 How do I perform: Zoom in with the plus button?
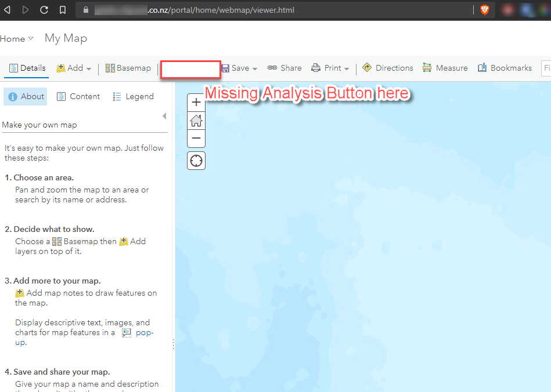pyautogui.click(x=196, y=103)
